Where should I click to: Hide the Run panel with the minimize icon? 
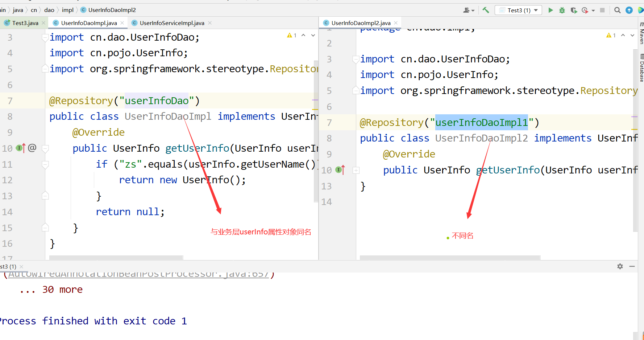point(632,266)
